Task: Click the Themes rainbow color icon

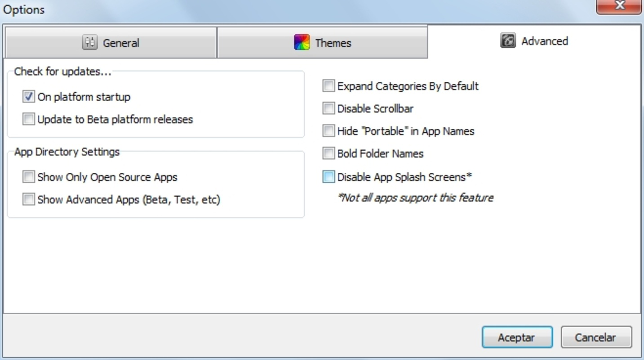Action: (302, 42)
